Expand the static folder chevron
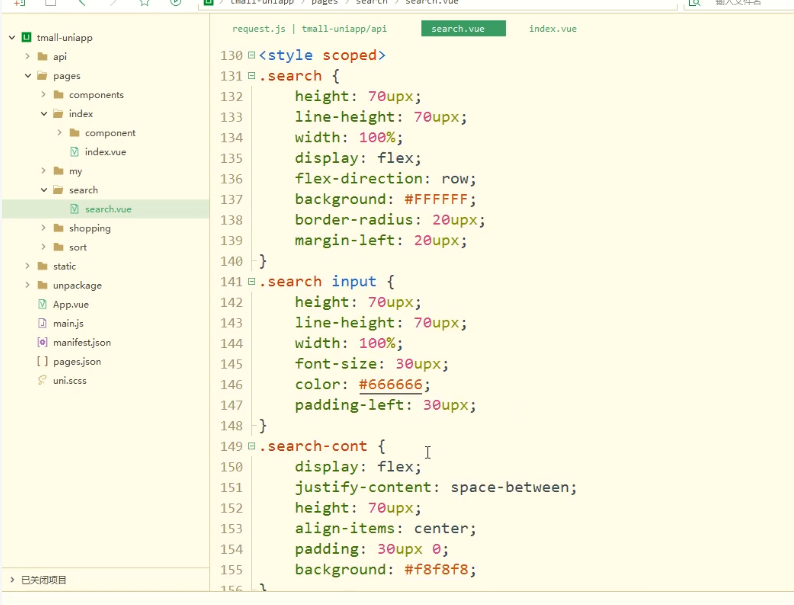 point(28,266)
